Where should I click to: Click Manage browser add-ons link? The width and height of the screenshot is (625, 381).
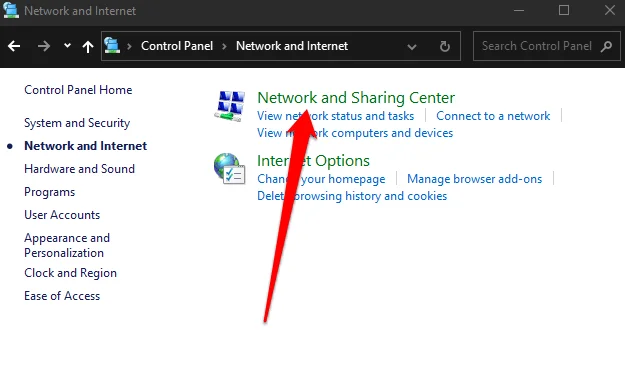tap(474, 179)
